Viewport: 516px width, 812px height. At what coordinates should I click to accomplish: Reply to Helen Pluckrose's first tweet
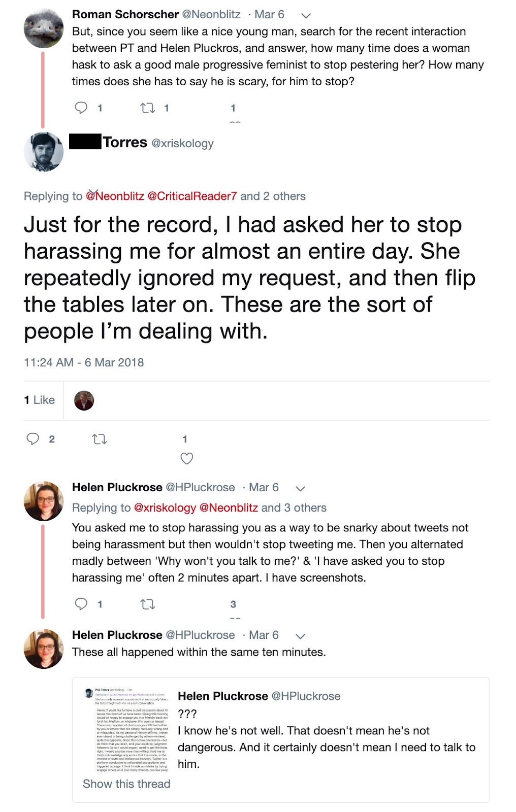[x=82, y=603]
